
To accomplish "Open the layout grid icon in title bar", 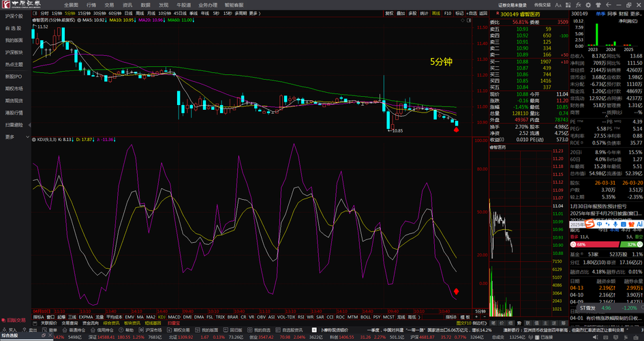I will (569, 5).
